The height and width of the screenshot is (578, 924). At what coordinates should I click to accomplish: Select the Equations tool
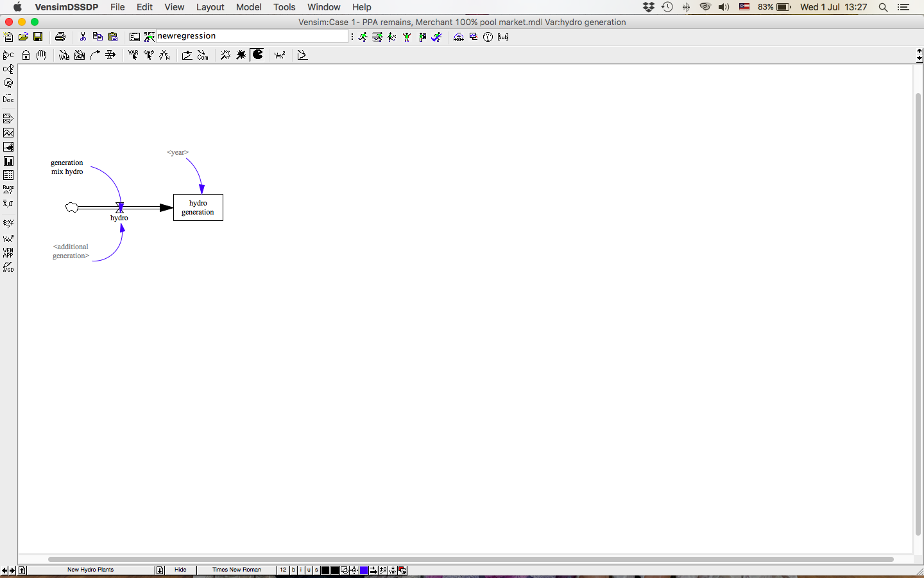tap(280, 55)
